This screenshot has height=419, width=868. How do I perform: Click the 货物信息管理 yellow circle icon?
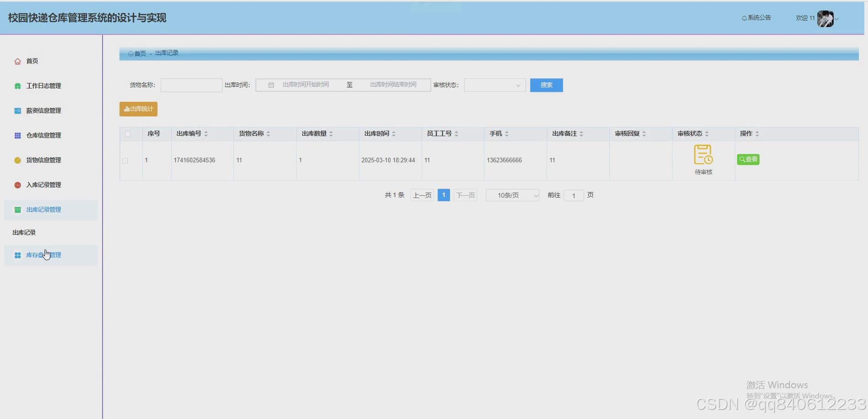(x=17, y=160)
